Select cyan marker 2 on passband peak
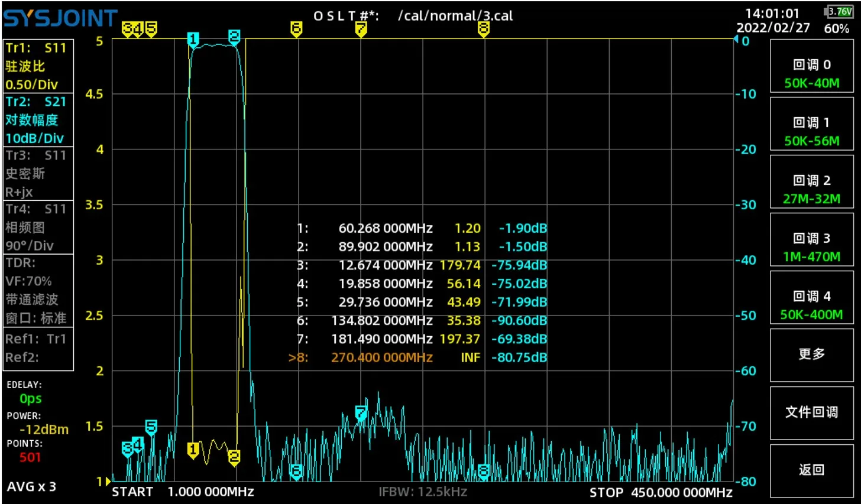 tap(234, 37)
